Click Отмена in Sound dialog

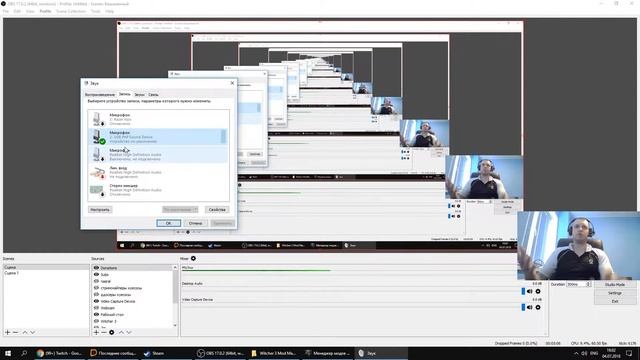click(196, 223)
